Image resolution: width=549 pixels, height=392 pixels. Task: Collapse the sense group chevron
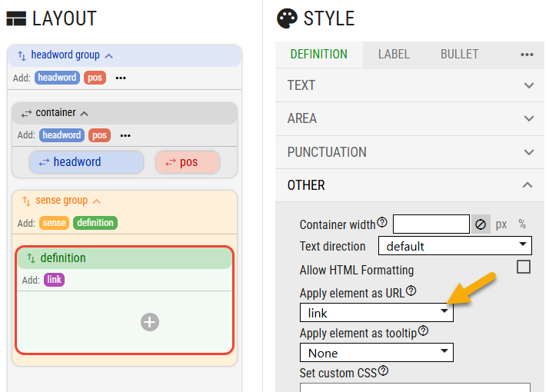97,201
